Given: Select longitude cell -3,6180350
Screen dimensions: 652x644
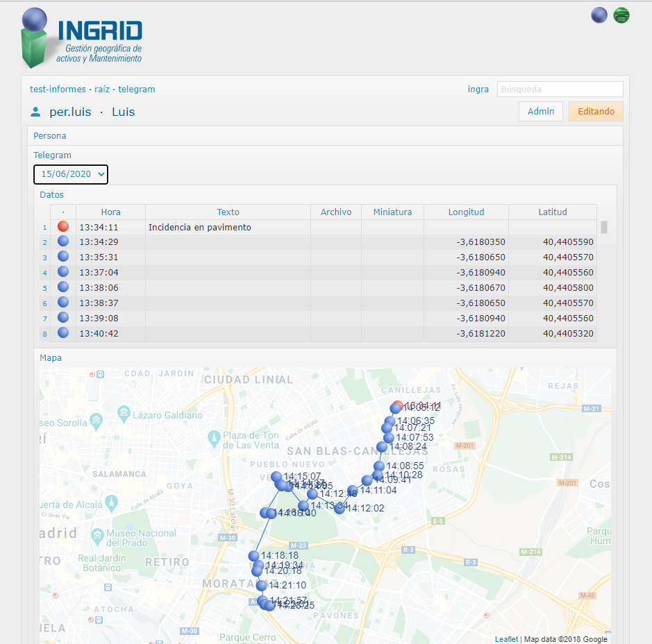Looking at the screenshot, I should point(466,242).
